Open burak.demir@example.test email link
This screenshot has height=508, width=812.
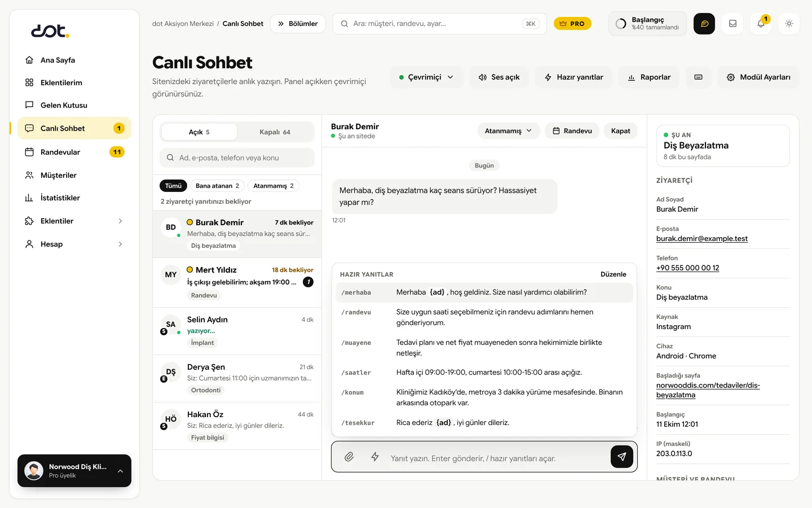click(702, 239)
